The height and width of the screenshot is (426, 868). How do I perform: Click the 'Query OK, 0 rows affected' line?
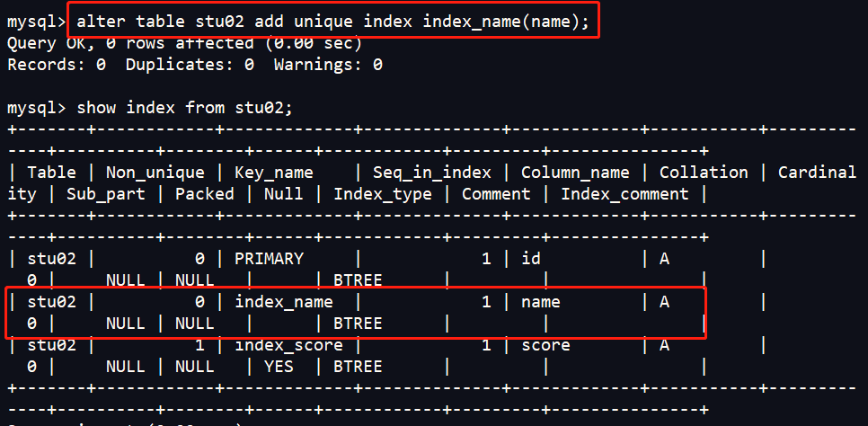click(x=184, y=43)
